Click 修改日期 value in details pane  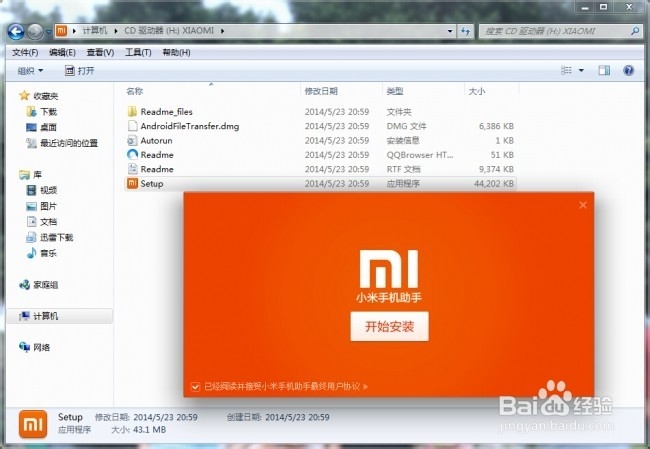[165, 417]
